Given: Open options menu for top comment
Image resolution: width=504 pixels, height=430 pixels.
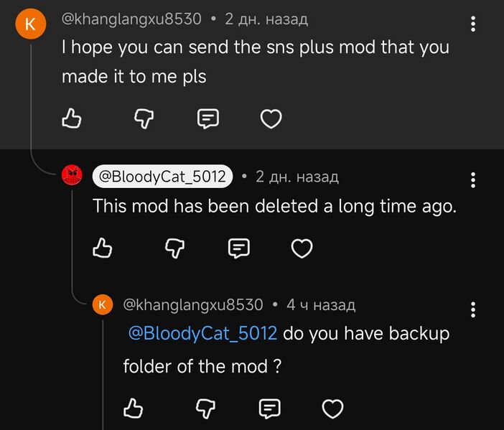Looking at the screenshot, I should pyautogui.click(x=473, y=24).
